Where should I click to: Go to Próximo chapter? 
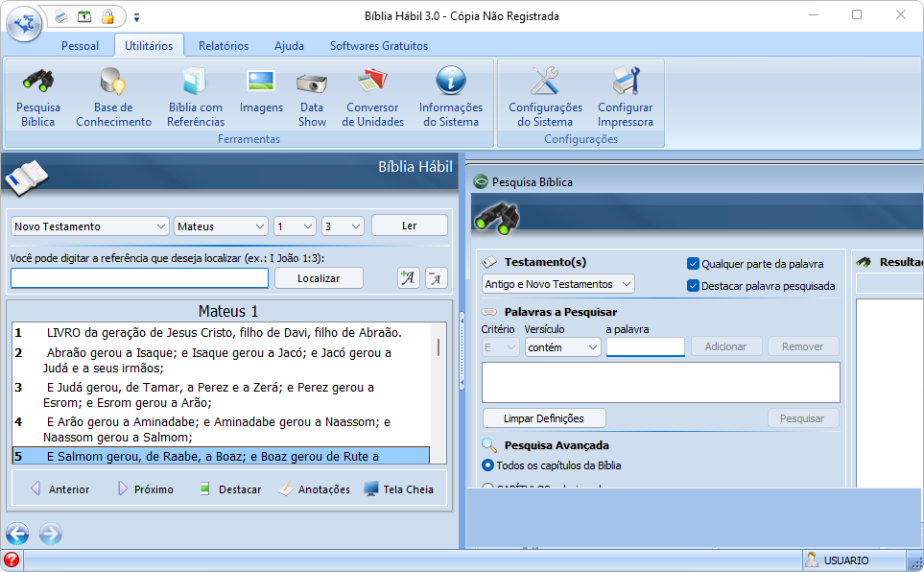tap(146, 489)
